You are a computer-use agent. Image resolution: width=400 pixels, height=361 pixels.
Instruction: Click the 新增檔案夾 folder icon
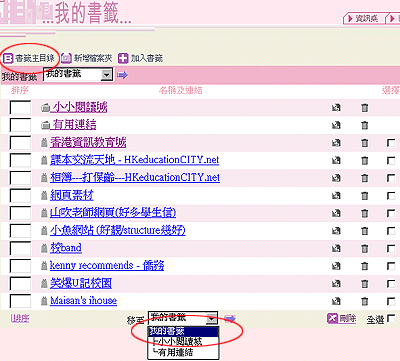(66, 59)
